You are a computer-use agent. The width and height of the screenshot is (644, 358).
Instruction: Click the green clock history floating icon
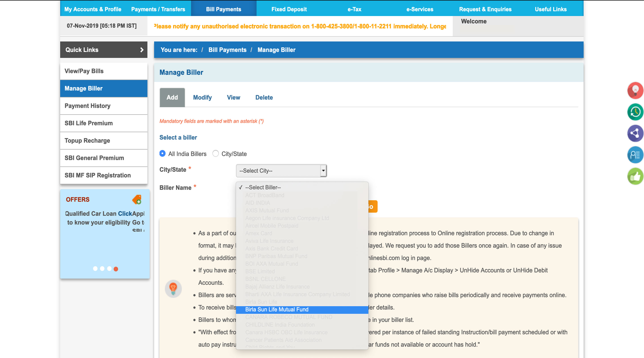click(635, 112)
